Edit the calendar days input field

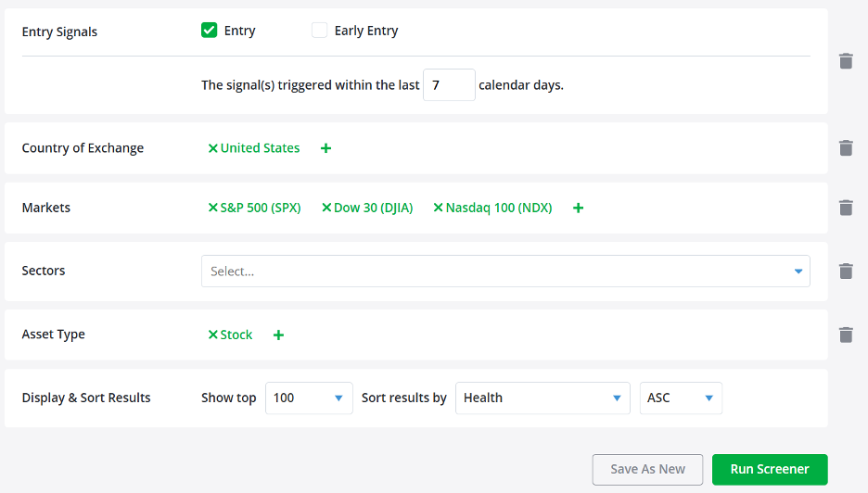point(449,84)
